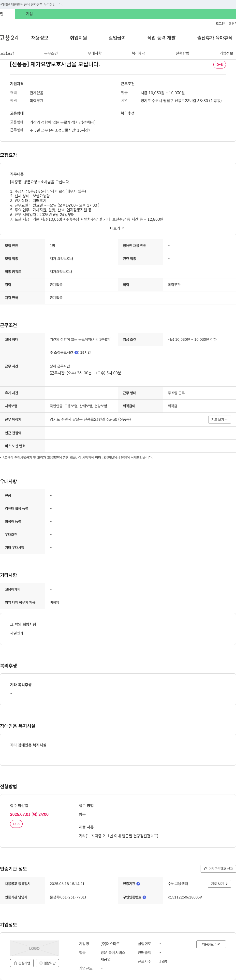Click the company name (주)더스마트
Screen dimensions: 236x980
(110, 943)
